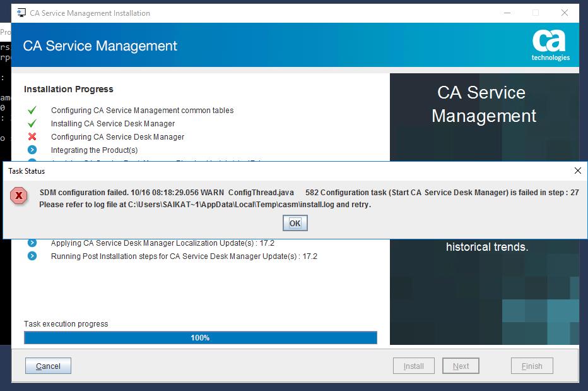This screenshot has height=391, width=588.
Task: Close the Task Status dialog with its X
Action: tap(578, 170)
